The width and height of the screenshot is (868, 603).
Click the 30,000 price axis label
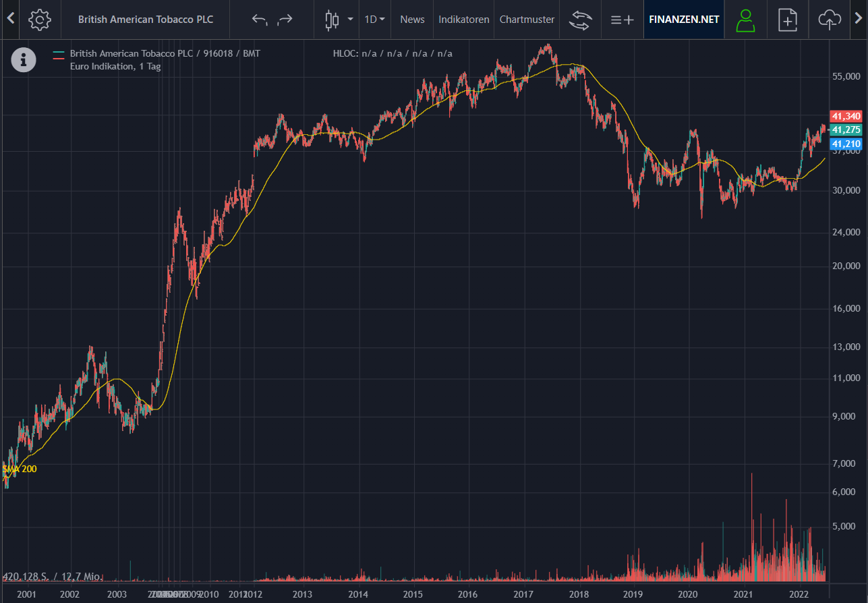click(x=846, y=191)
